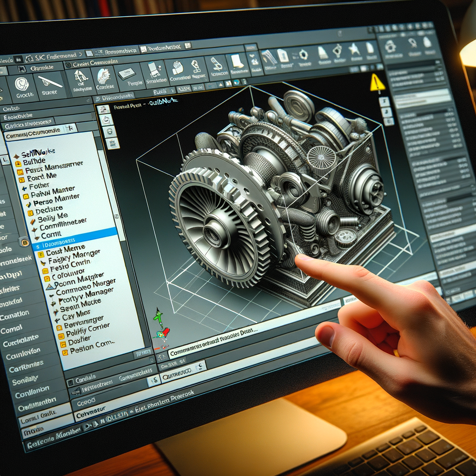This screenshot has height=476, width=476.
Task: Click the Perglo flat plate icon
Action: click(x=125, y=74)
